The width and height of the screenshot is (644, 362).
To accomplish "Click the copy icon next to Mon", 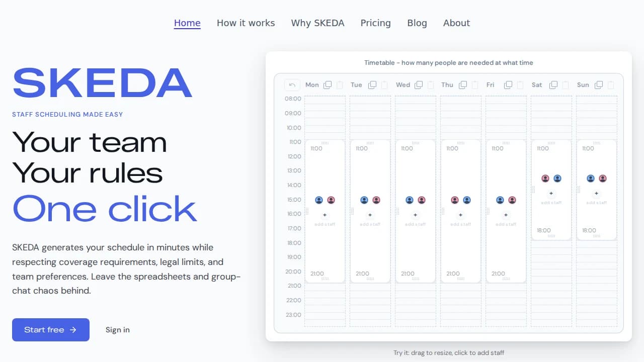I will pyautogui.click(x=327, y=84).
